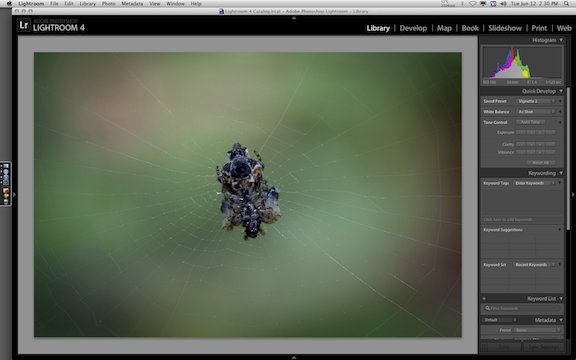Switch to the Book module
The width and height of the screenshot is (576, 360).
[x=470, y=28]
